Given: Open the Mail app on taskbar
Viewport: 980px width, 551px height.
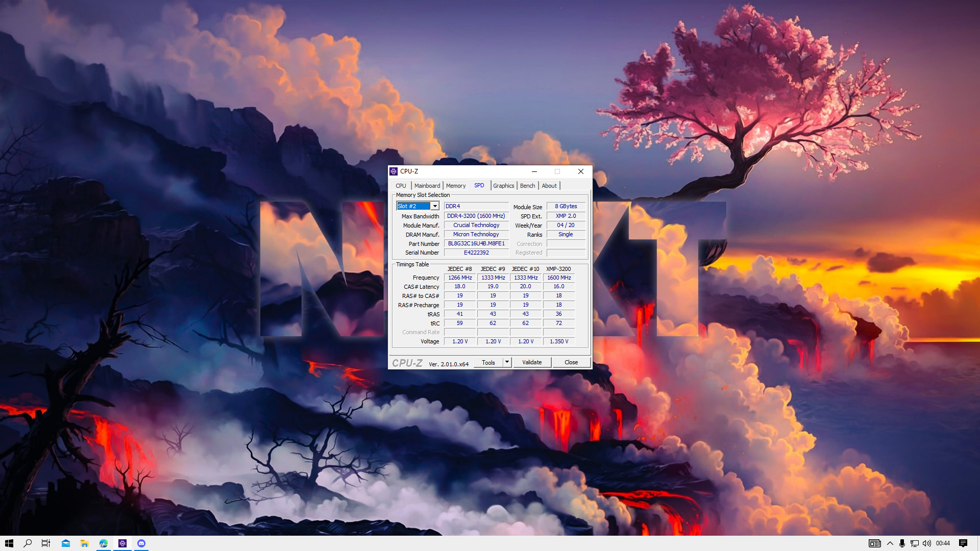Looking at the screenshot, I should click(x=66, y=543).
